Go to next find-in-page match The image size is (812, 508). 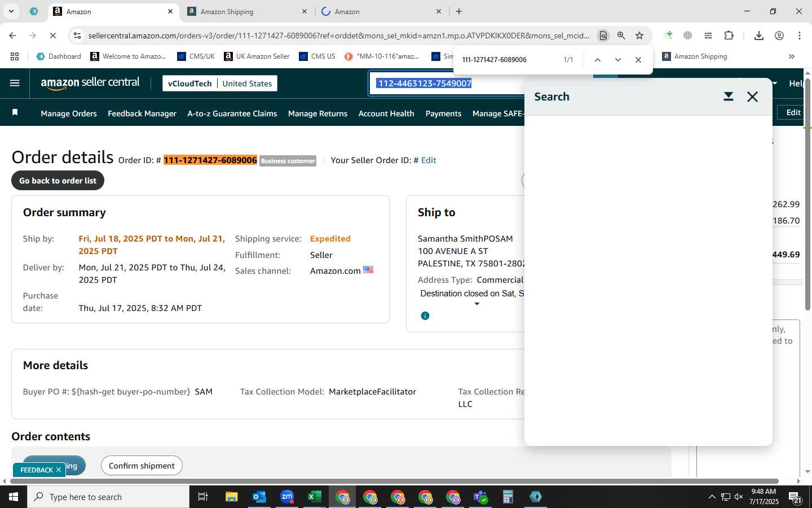pos(618,59)
